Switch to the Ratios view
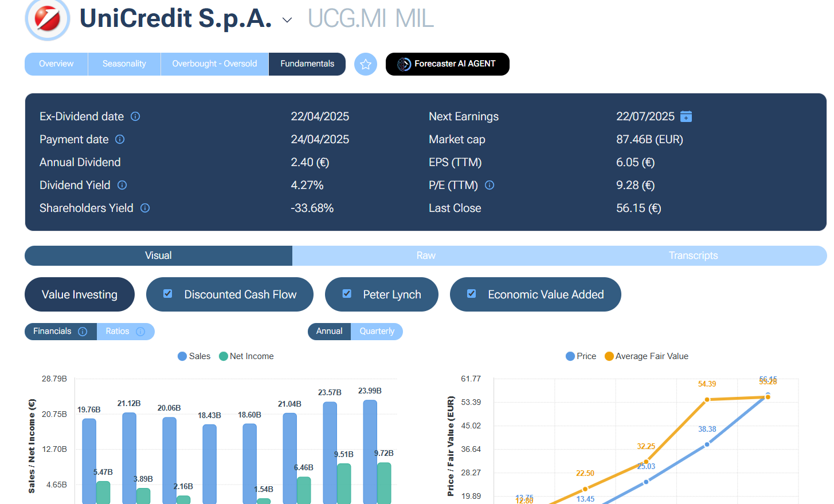The width and height of the screenshot is (834, 504). click(125, 332)
